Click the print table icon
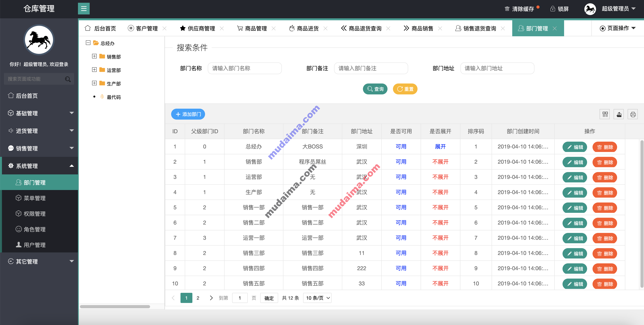Image resolution: width=644 pixels, height=325 pixels. (x=633, y=114)
